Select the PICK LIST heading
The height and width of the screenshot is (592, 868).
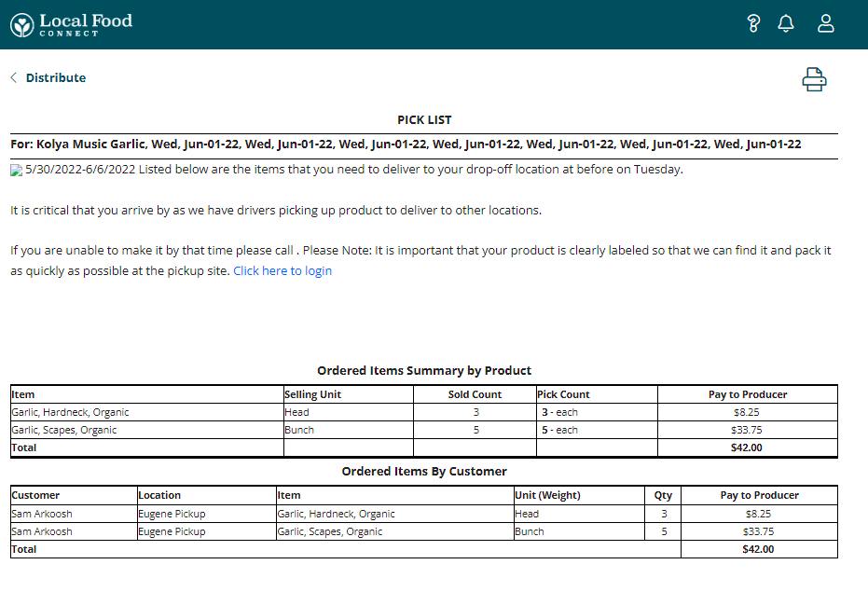click(x=424, y=120)
